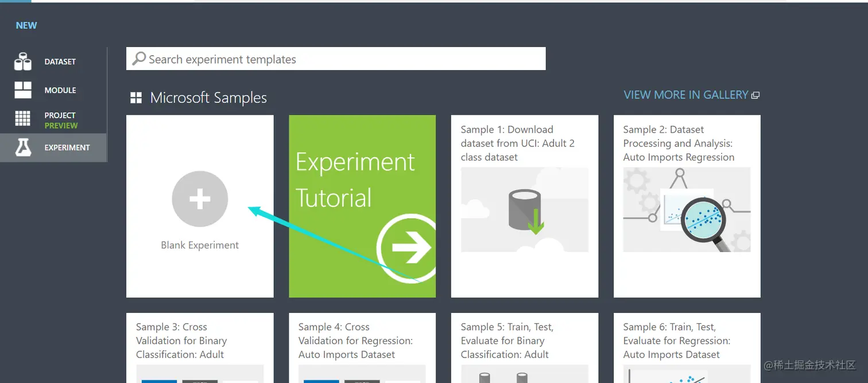Open Sample 2 magnifier chart thumbnail
The width and height of the screenshot is (868, 383).
tap(687, 210)
